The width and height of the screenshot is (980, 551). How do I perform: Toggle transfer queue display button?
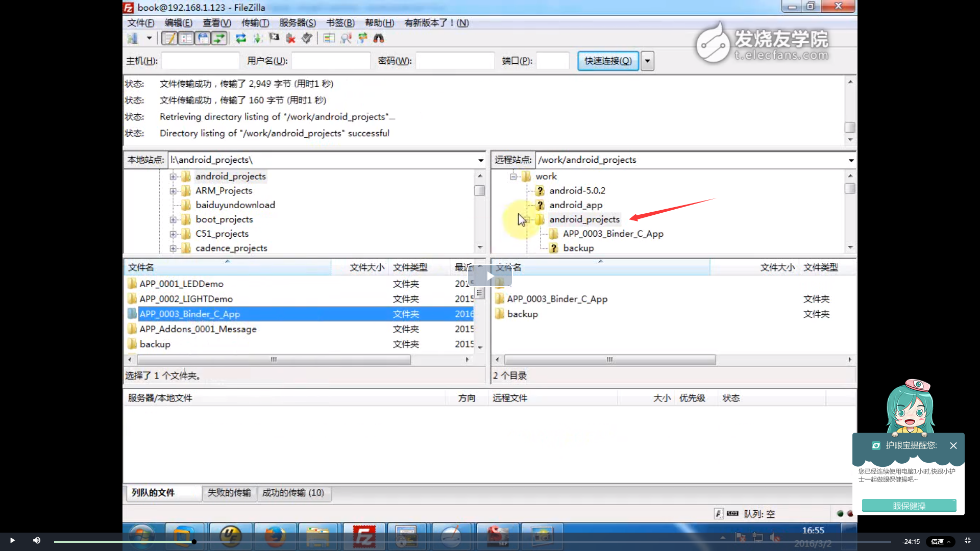click(219, 38)
